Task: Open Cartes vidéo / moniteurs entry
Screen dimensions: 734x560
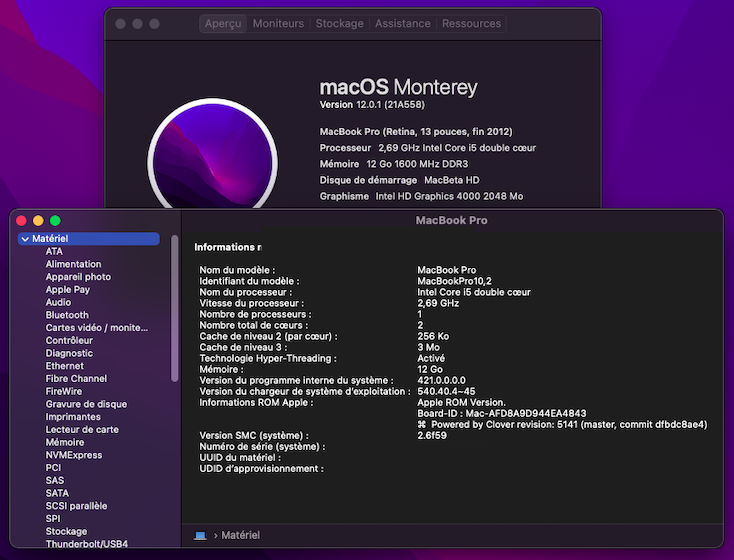Action: pyautogui.click(x=96, y=328)
